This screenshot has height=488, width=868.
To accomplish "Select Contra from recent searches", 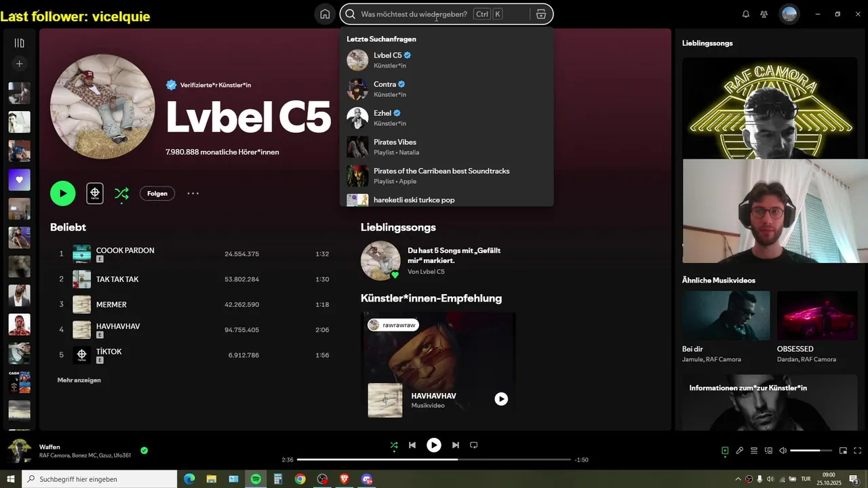I will tap(446, 89).
